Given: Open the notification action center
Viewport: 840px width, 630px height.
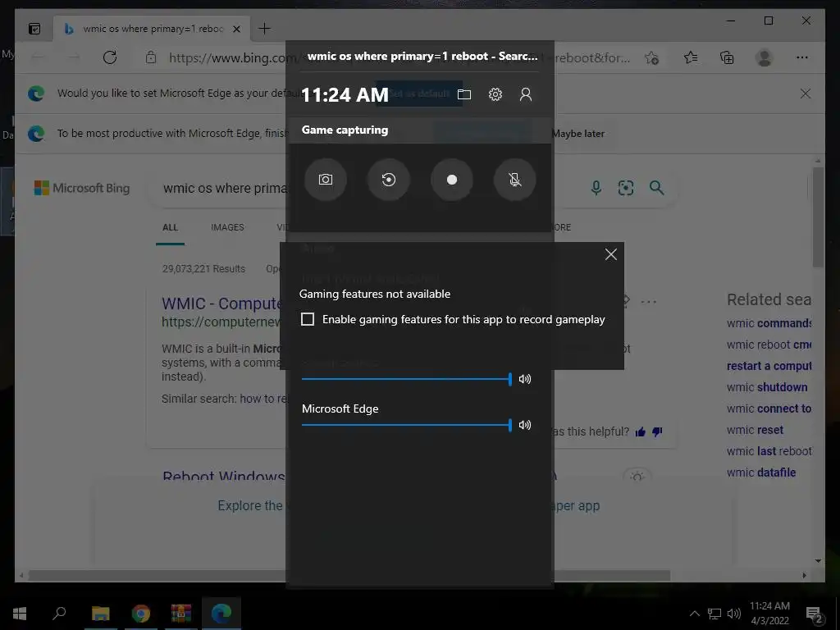Looking at the screenshot, I should click(815, 614).
